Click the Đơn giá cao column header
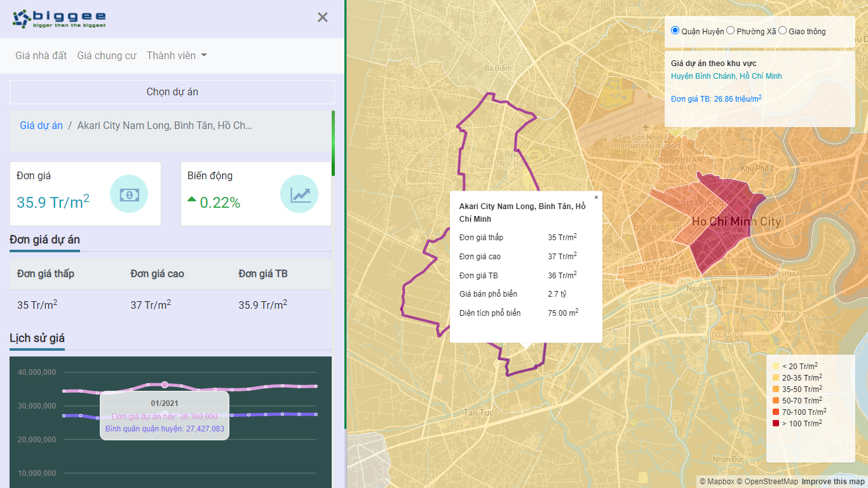Image resolution: width=868 pixels, height=488 pixels. 157,274
